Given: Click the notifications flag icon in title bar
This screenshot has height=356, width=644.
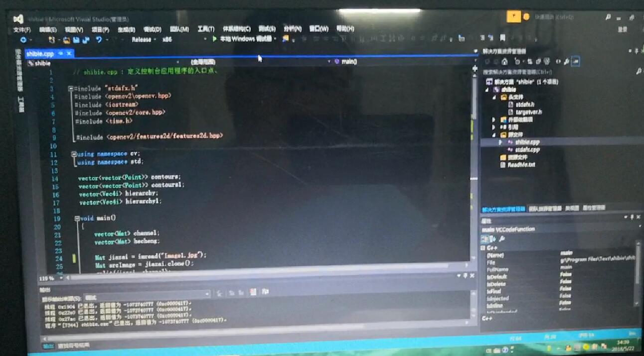Looking at the screenshot, I should click(513, 17).
